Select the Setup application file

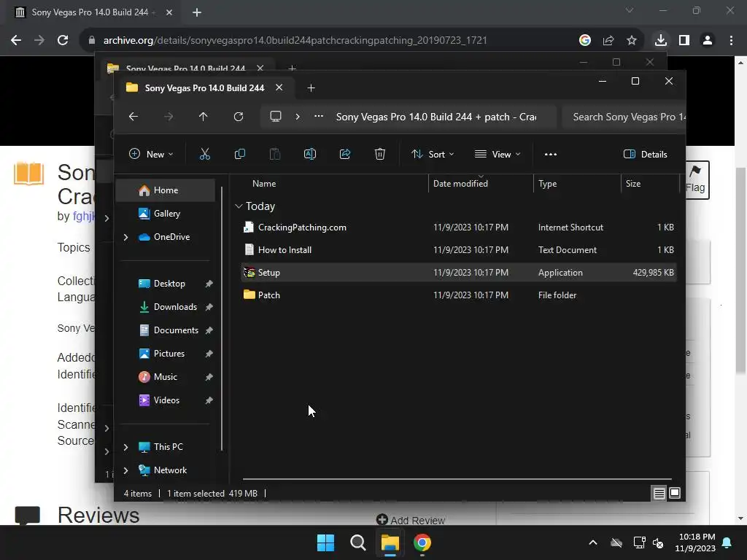coord(459,273)
